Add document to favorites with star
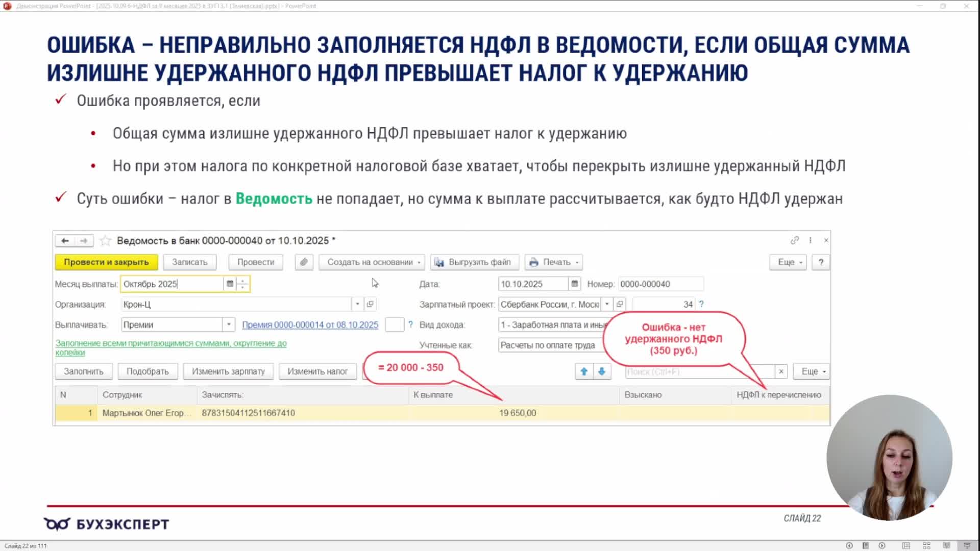 106,241
